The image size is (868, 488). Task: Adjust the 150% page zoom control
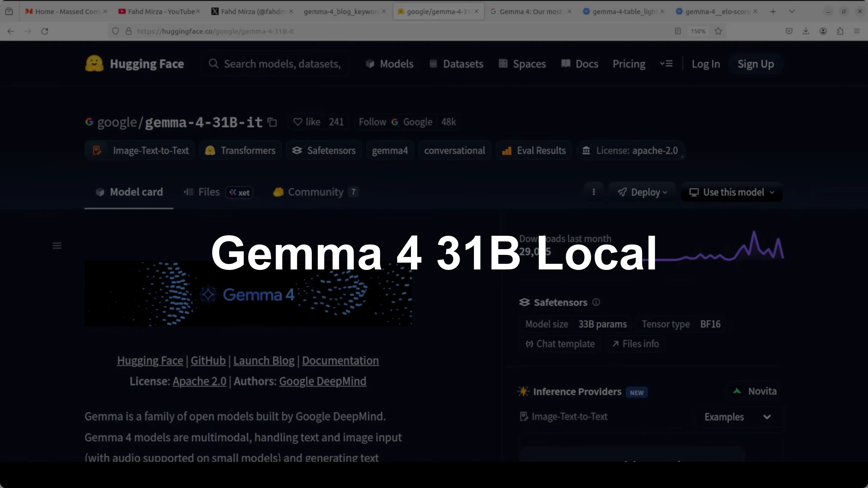coord(698,31)
